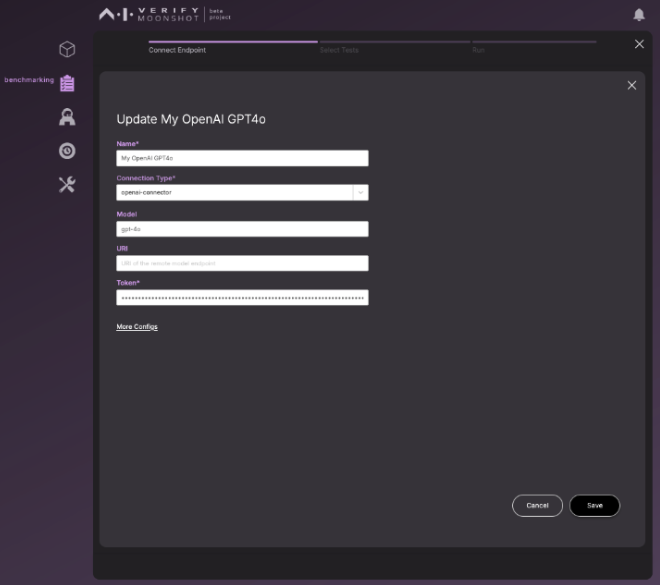
Task: Open the benchmarking clipboard icon
Action: (67, 83)
